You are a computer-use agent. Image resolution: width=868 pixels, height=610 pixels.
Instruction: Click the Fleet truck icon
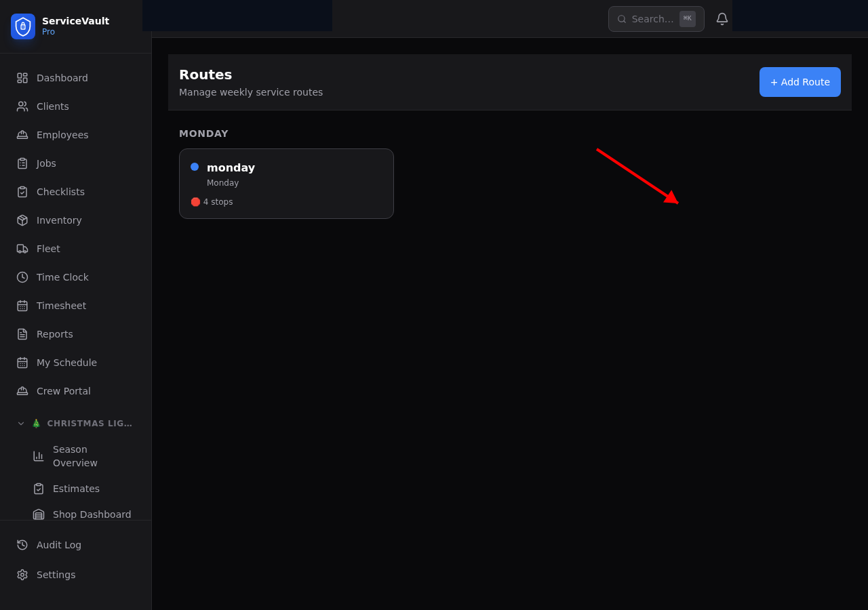point(21,249)
